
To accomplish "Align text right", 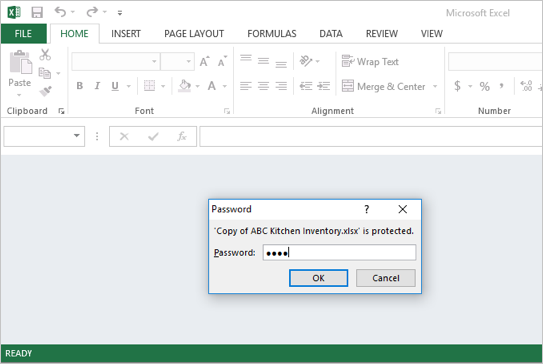I will (x=281, y=86).
